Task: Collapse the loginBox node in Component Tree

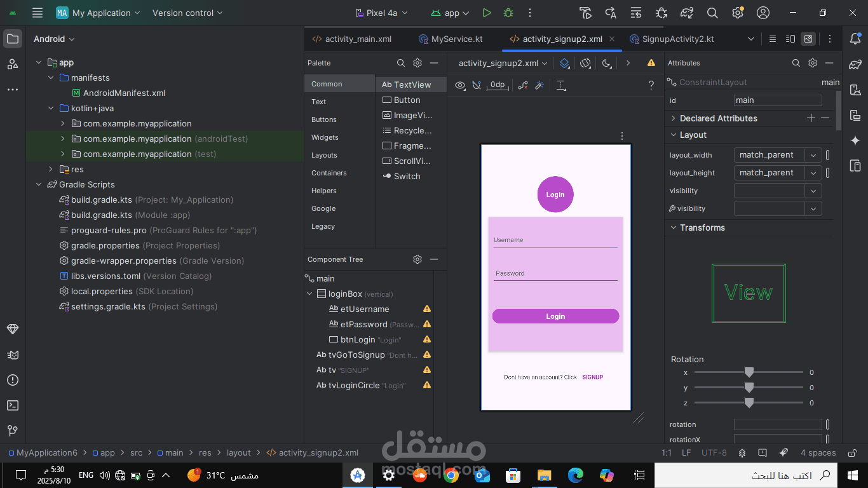Action: (x=309, y=294)
